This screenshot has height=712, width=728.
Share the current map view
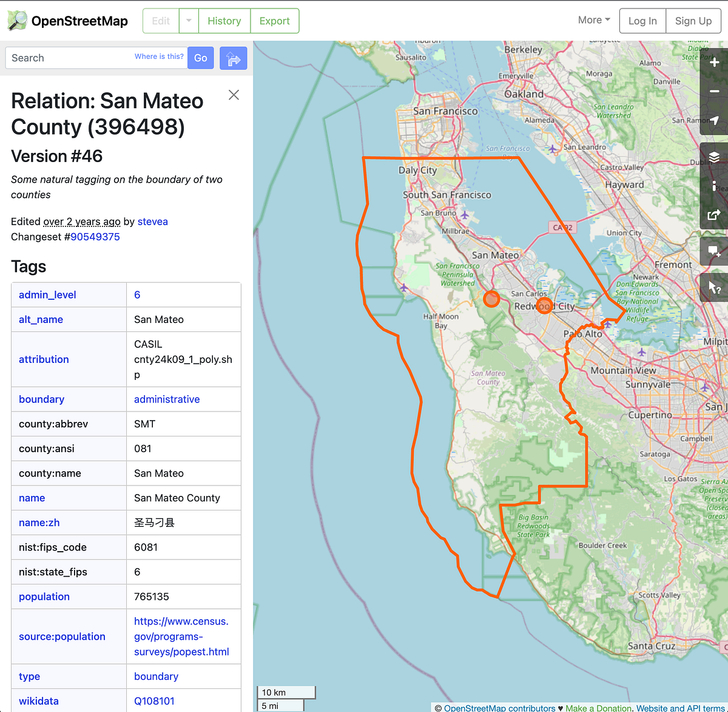point(715,215)
